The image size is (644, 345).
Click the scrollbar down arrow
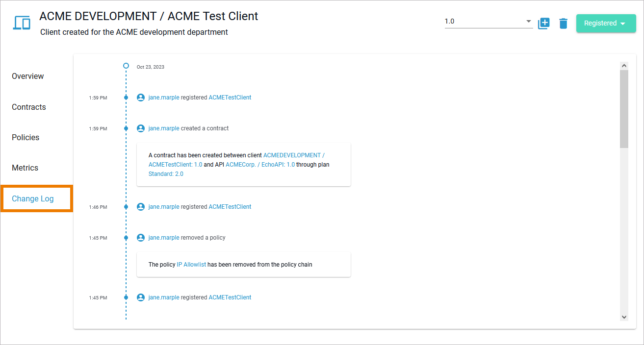[x=624, y=317]
